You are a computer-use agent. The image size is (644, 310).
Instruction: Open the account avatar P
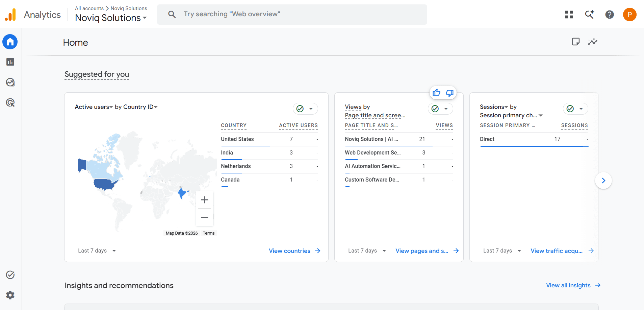pyautogui.click(x=630, y=15)
